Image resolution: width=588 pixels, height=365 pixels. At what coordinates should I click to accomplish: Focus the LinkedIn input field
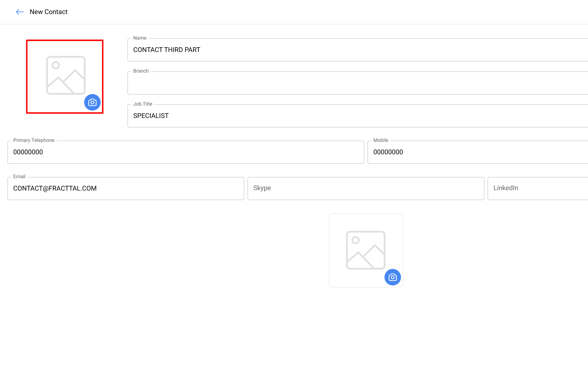[538, 188]
